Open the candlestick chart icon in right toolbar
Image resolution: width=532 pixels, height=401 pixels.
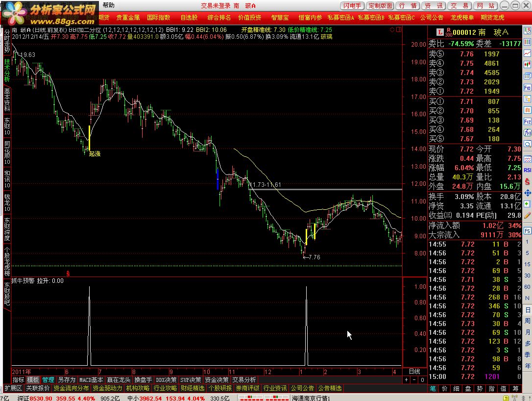click(527, 64)
